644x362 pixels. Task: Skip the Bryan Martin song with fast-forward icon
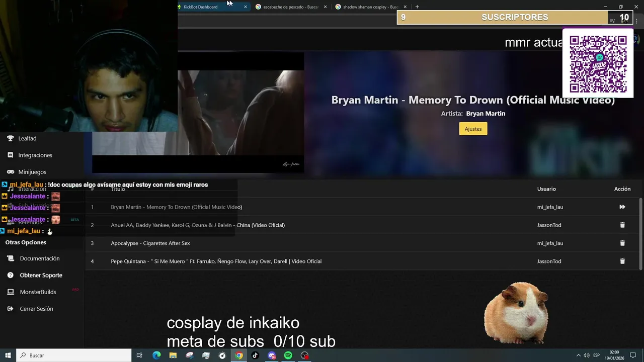coord(622,207)
